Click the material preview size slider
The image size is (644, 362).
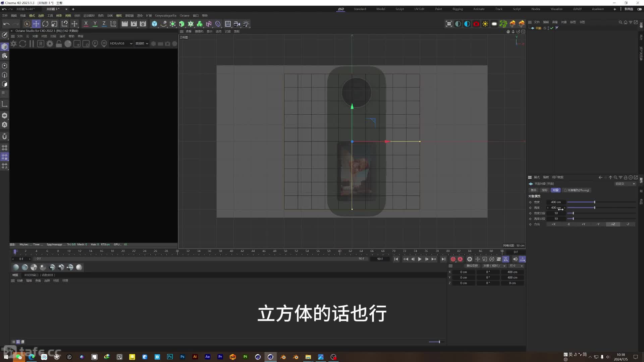436,342
